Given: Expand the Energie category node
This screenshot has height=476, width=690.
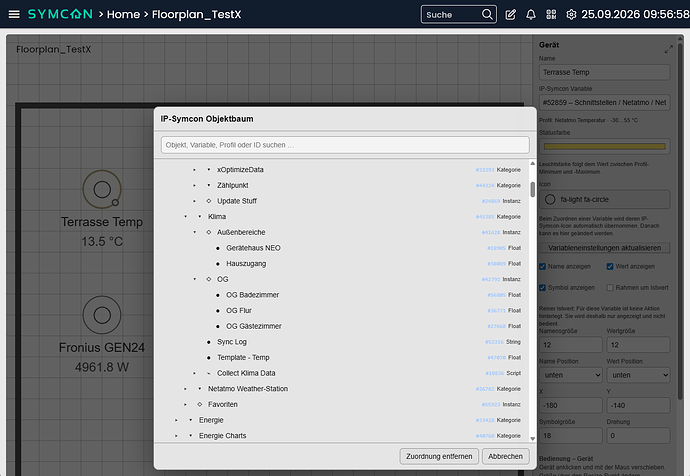Looking at the screenshot, I should coord(176,420).
